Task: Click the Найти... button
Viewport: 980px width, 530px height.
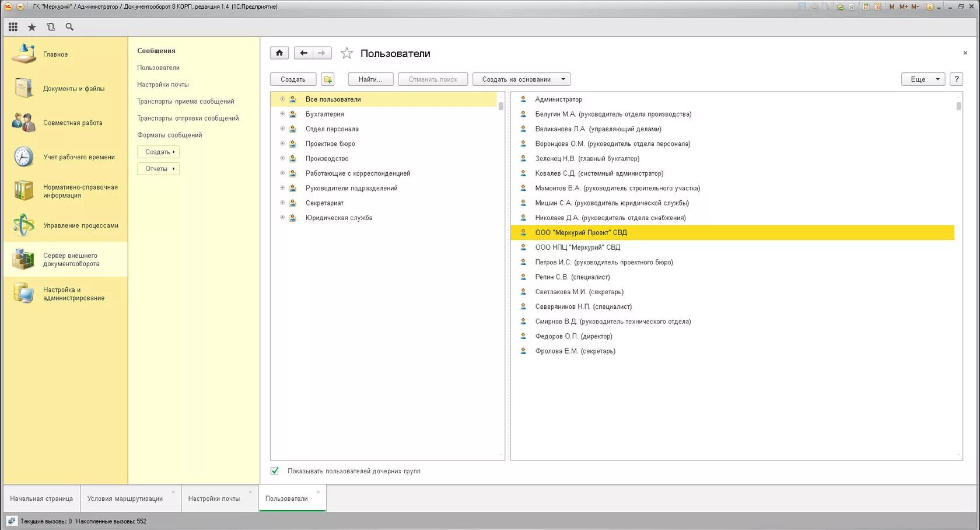Action: pyautogui.click(x=370, y=79)
